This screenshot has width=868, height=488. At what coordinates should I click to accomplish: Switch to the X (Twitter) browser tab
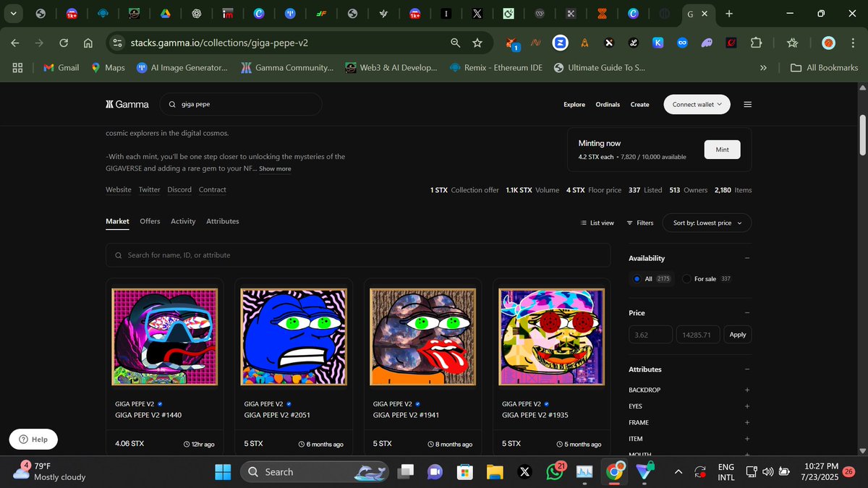click(x=477, y=13)
